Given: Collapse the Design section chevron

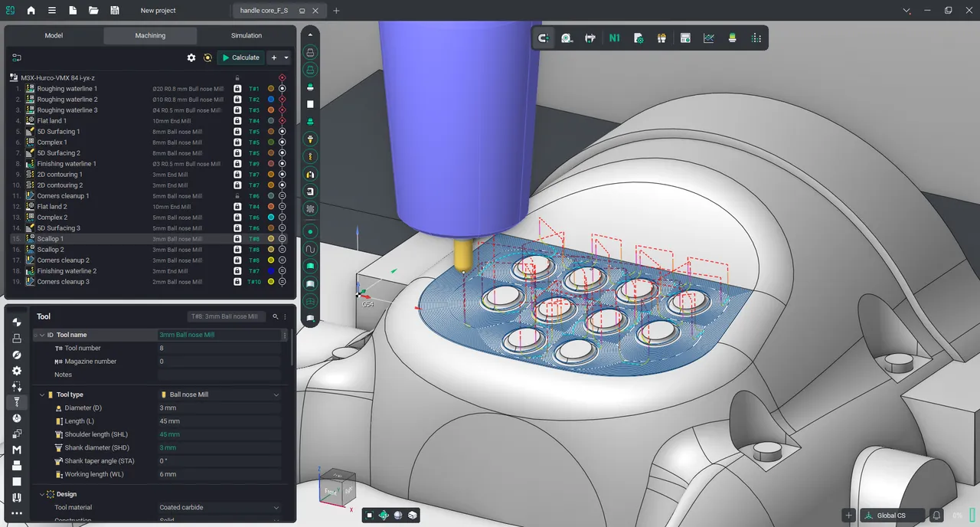Looking at the screenshot, I should pos(41,494).
